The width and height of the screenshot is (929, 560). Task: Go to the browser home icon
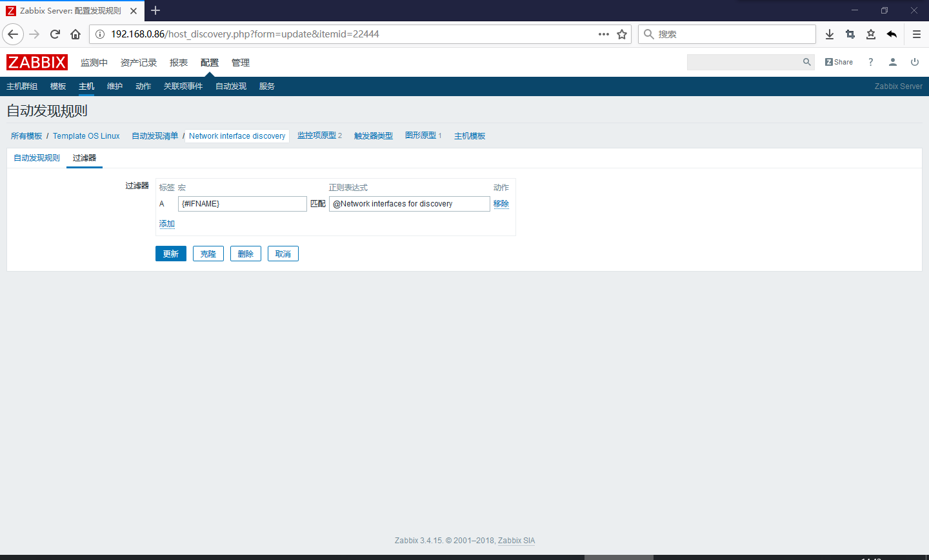click(x=75, y=34)
